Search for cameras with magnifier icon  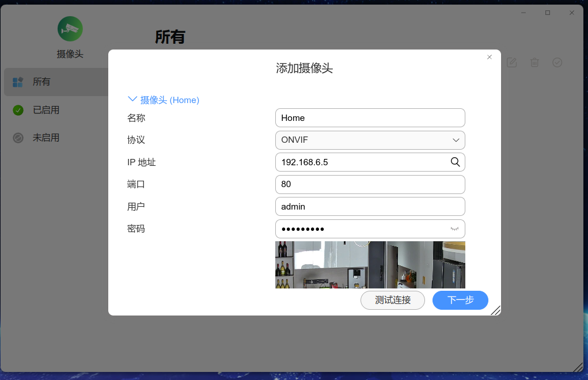455,162
